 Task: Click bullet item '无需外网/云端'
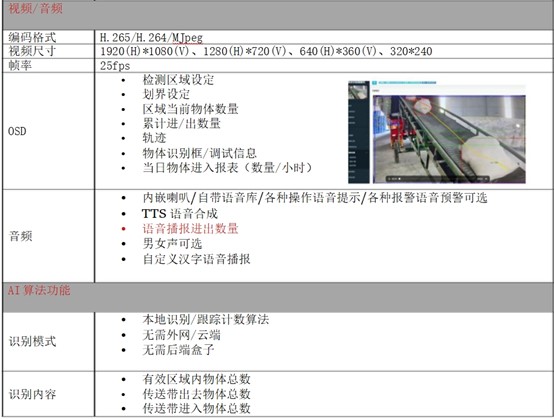click(x=181, y=335)
